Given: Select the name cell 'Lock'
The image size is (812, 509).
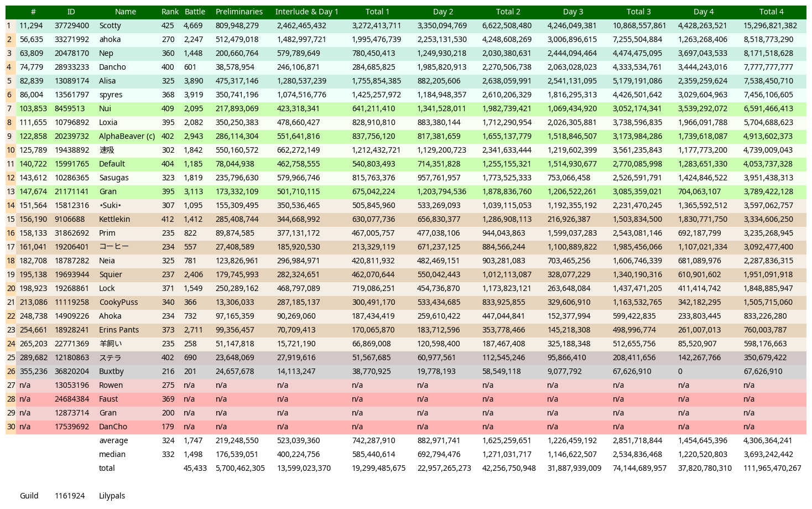Looking at the screenshot, I should pyautogui.click(x=107, y=288).
